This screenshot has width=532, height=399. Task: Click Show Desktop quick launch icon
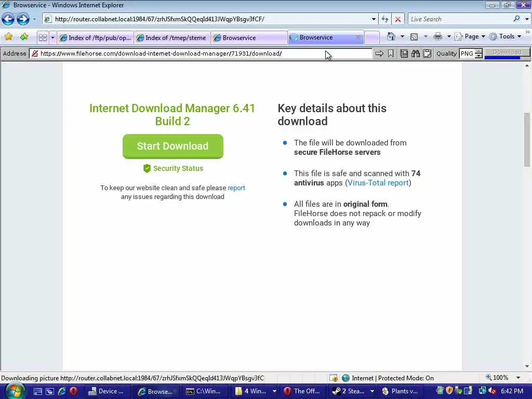tap(37, 391)
